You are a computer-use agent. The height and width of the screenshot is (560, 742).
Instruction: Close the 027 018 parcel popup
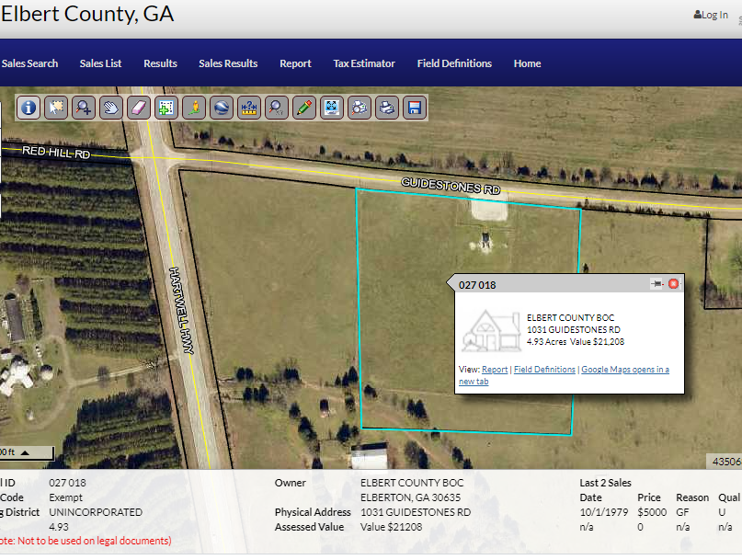[673, 284]
